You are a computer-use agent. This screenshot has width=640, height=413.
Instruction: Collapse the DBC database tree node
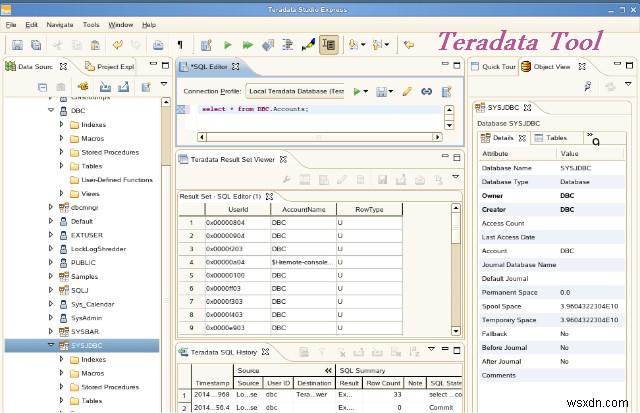(x=51, y=111)
